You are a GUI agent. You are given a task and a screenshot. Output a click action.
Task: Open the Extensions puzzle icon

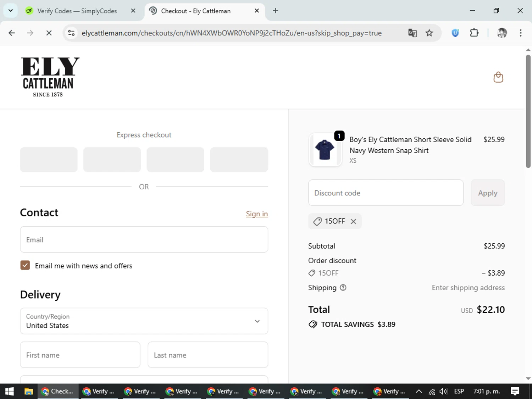(474, 33)
